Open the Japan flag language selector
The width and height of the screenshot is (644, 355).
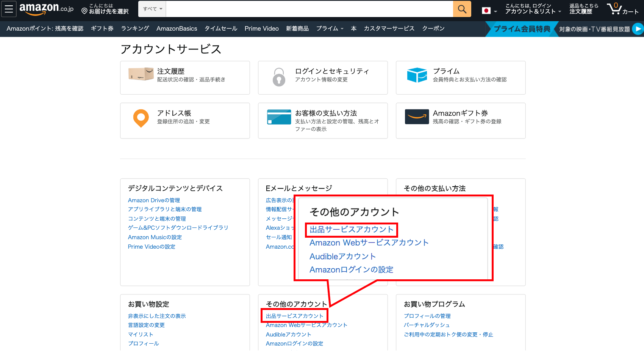point(489,11)
